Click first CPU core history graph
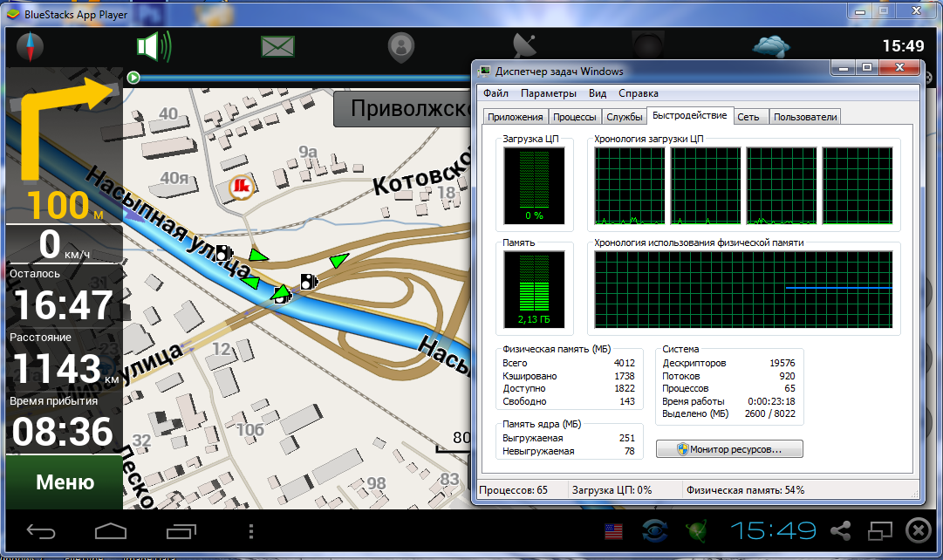This screenshot has height=560, width=943. pyautogui.click(x=630, y=186)
